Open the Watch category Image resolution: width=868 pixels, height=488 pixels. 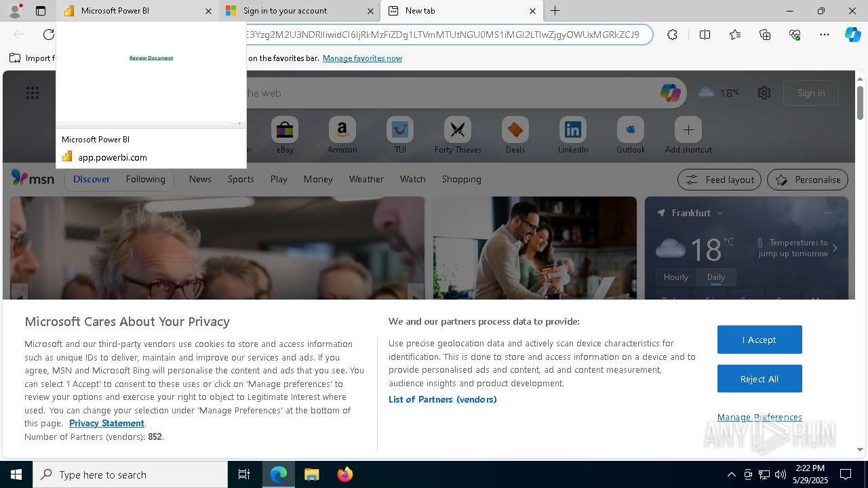point(412,179)
